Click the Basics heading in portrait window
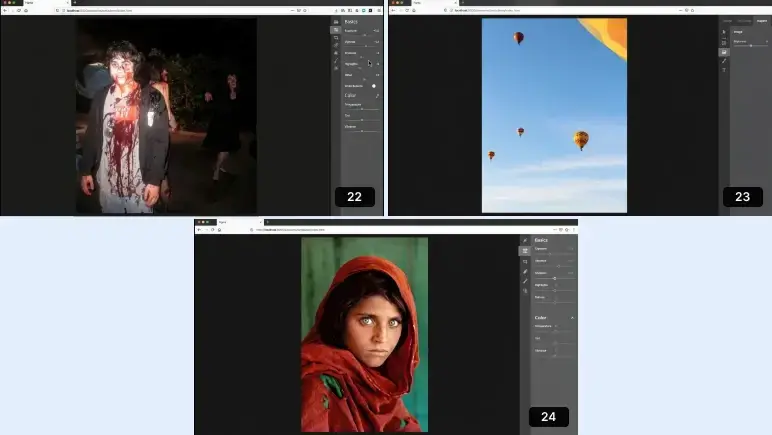The image size is (772, 435). (541, 240)
